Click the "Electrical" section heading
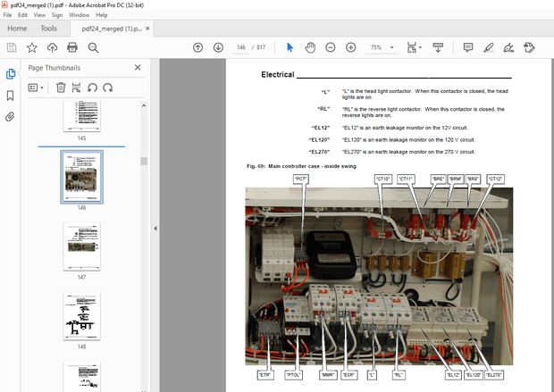The image size is (554, 392). click(277, 74)
